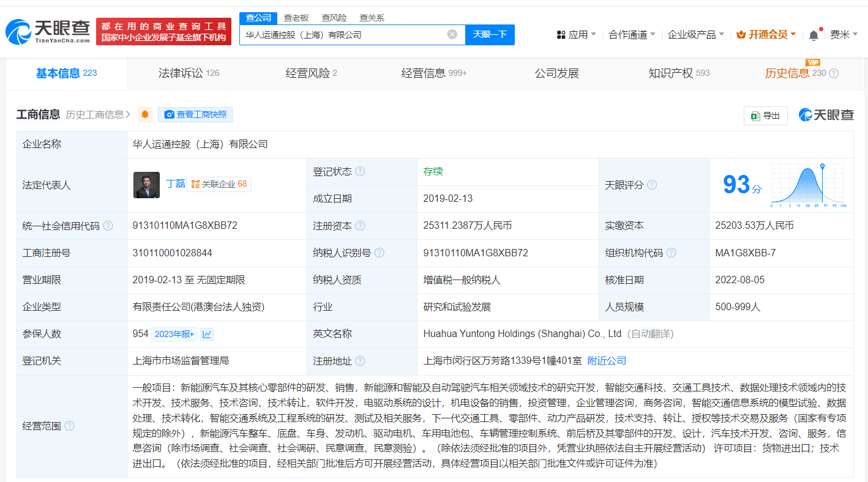This screenshot has height=482, width=868.
Task: Click help icon beside 天眼评分
Action: pos(652,185)
